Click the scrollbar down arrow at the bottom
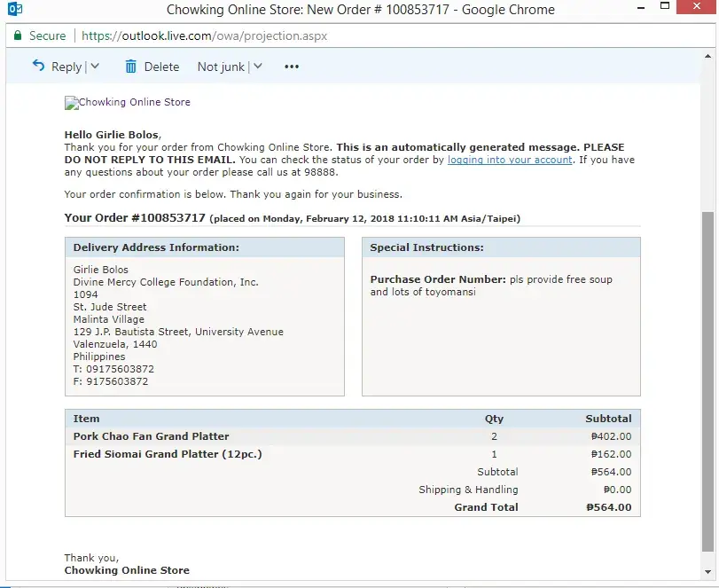 coord(707,572)
